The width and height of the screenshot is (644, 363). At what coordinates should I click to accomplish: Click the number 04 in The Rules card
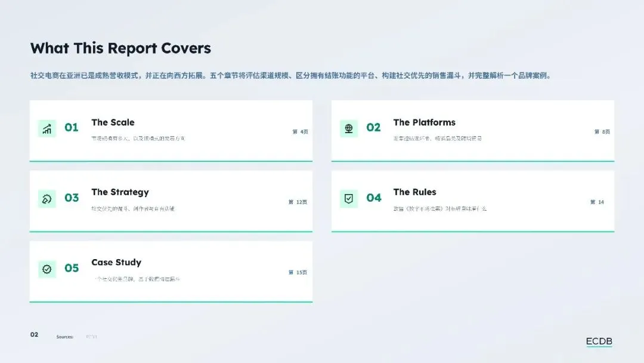tap(374, 198)
